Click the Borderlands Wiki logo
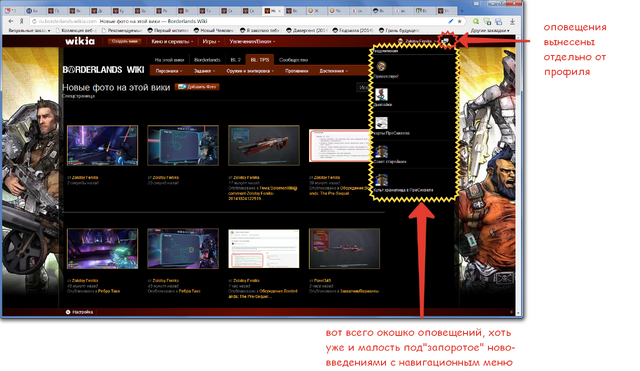640x371 pixels. click(103, 70)
